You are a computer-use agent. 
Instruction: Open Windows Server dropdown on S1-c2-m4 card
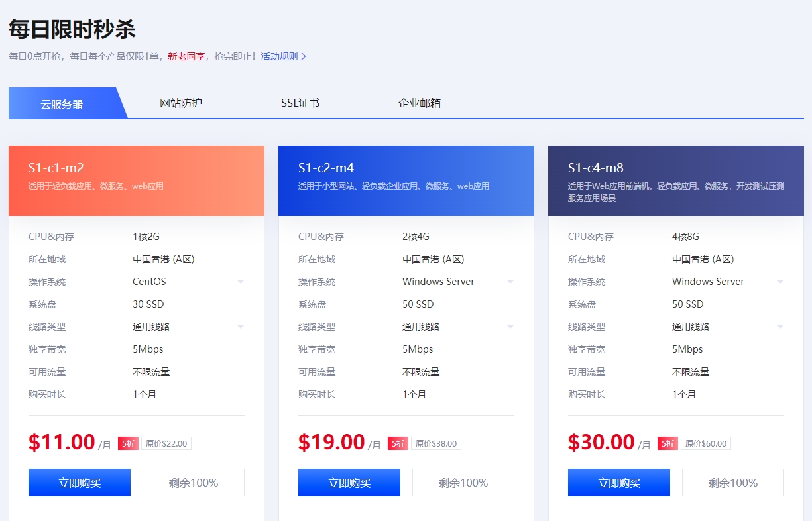(458, 282)
